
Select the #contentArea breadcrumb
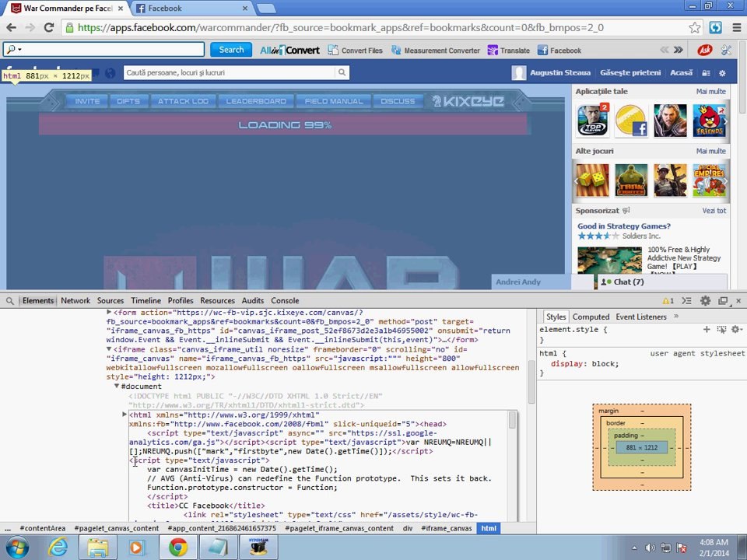pyautogui.click(x=42, y=528)
